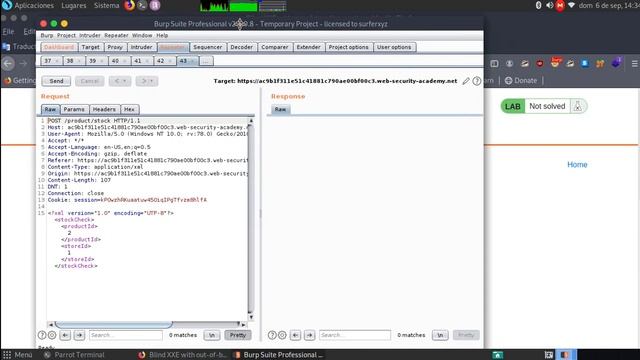Click the request editor's horizontal scrollbar
The width and height of the screenshot is (640, 360).
point(147,324)
